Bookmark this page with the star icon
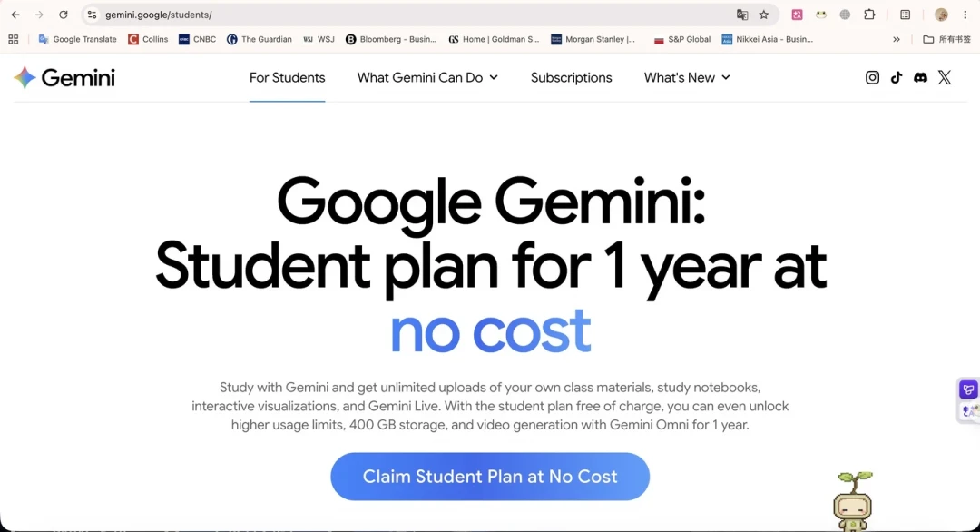 point(764,15)
